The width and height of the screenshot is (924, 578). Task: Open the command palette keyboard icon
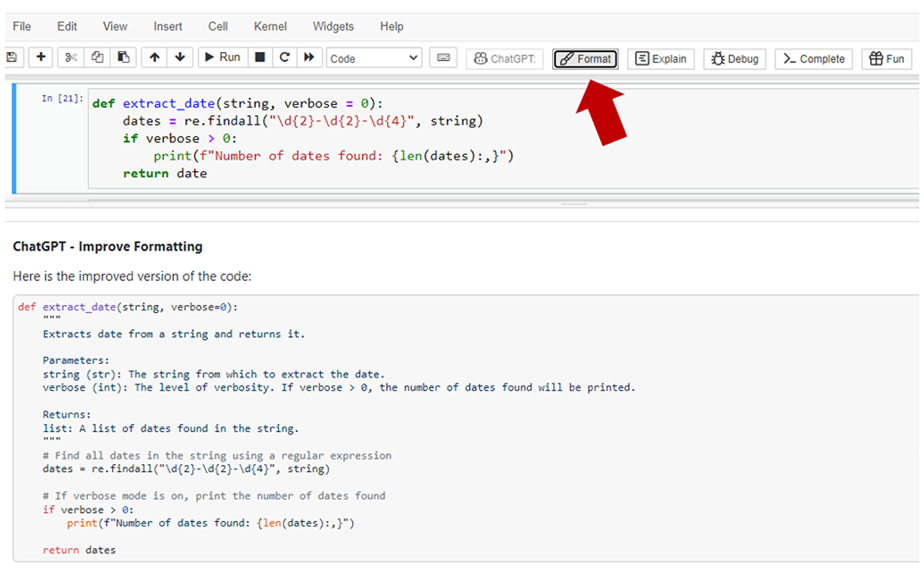[x=443, y=58]
